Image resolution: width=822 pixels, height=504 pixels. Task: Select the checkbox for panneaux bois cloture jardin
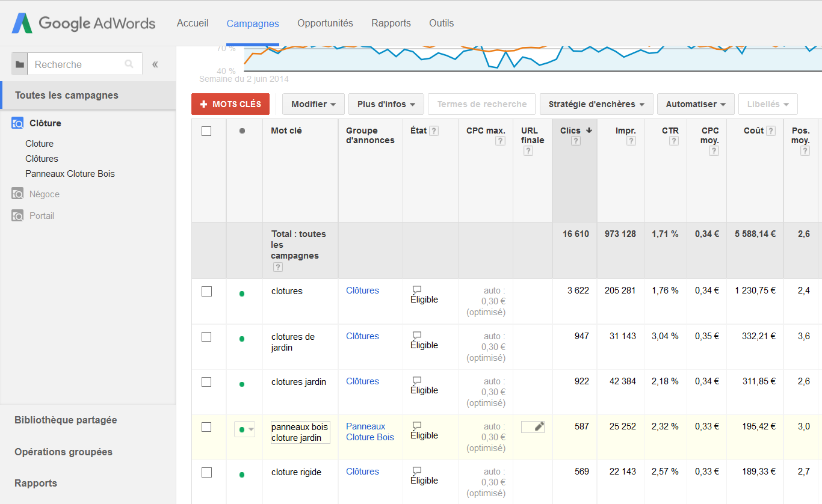pyautogui.click(x=206, y=427)
